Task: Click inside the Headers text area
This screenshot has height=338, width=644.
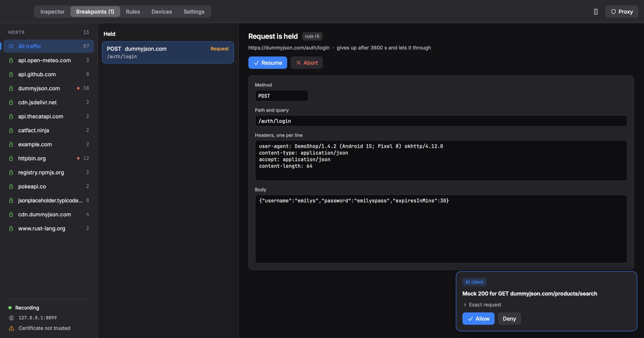Action: click(441, 161)
